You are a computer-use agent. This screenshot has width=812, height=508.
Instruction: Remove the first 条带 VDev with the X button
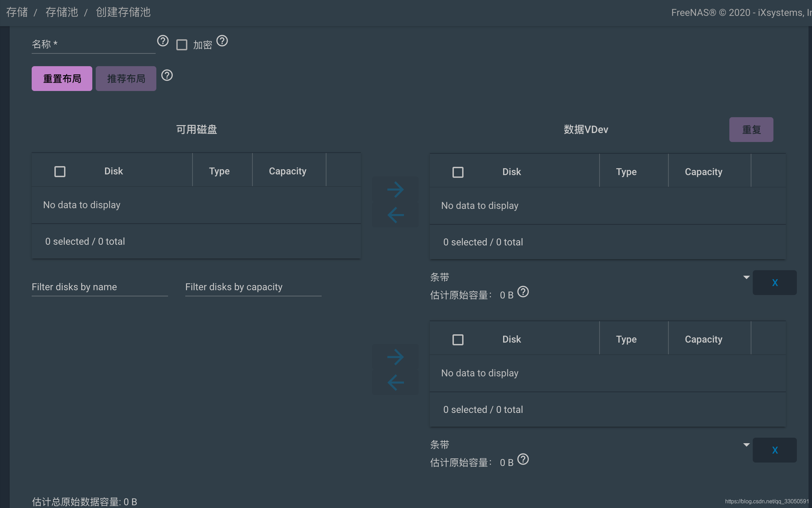click(774, 282)
